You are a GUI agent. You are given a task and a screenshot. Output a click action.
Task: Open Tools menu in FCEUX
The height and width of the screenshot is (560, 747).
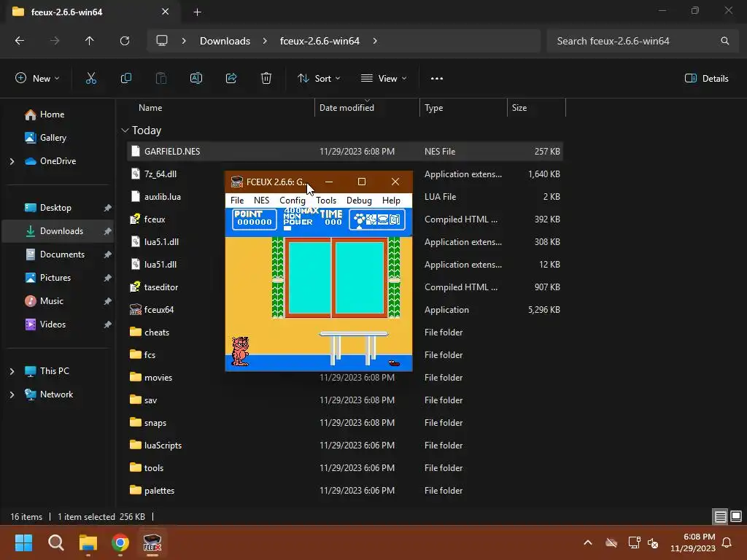tap(326, 201)
